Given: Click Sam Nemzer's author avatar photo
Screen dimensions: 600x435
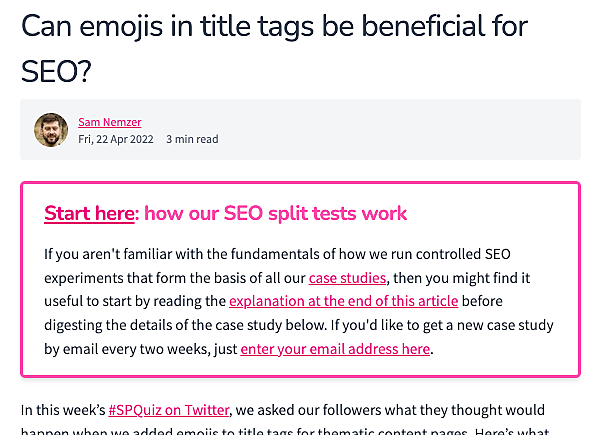Looking at the screenshot, I should [51, 130].
